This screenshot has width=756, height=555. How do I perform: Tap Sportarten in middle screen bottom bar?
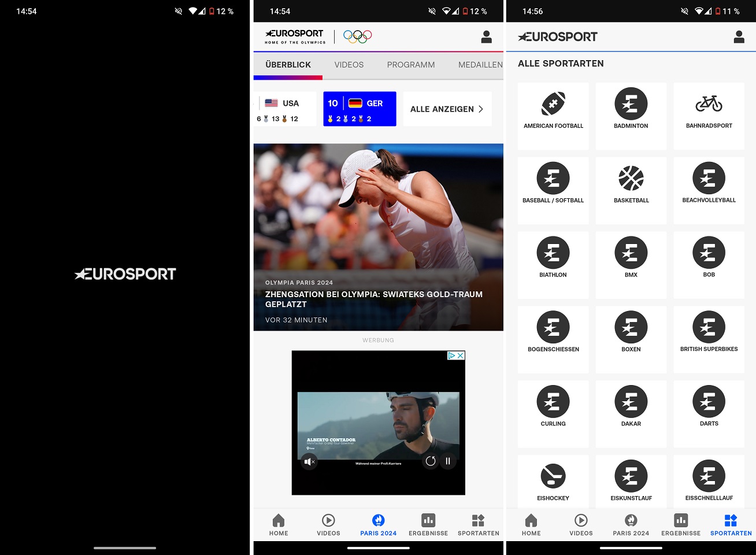[479, 525]
